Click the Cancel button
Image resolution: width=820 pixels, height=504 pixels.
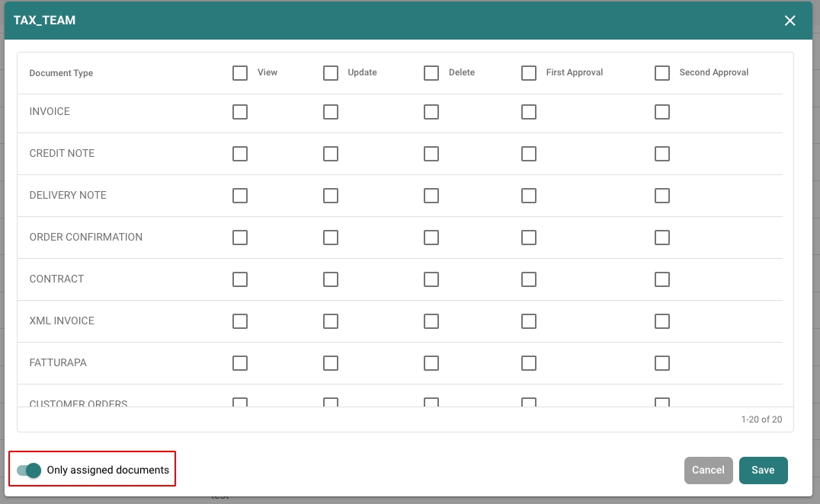pyautogui.click(x=708, y=471)
